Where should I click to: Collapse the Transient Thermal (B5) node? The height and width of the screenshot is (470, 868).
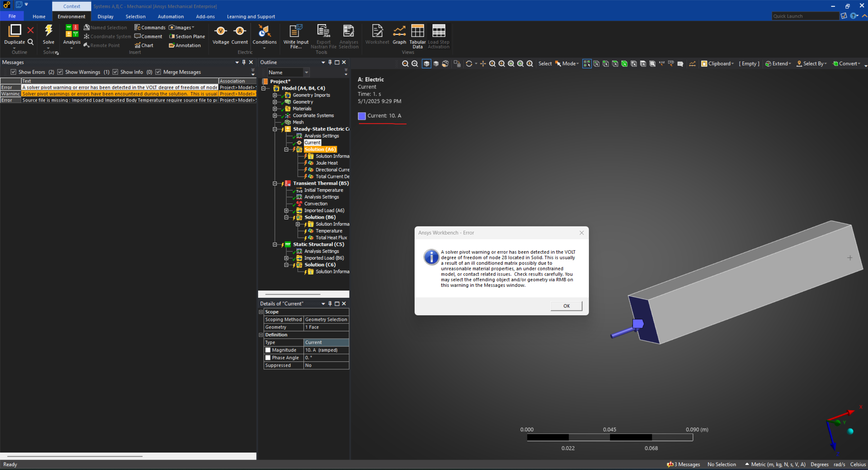coord(275,183)
